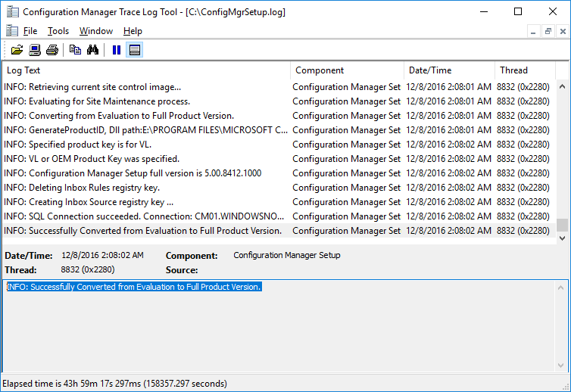The height and width of the screenshot is (392, 571).
Task: Select the 'full version is 5.00.8412.1000' row
Action: tap(279, 173)
